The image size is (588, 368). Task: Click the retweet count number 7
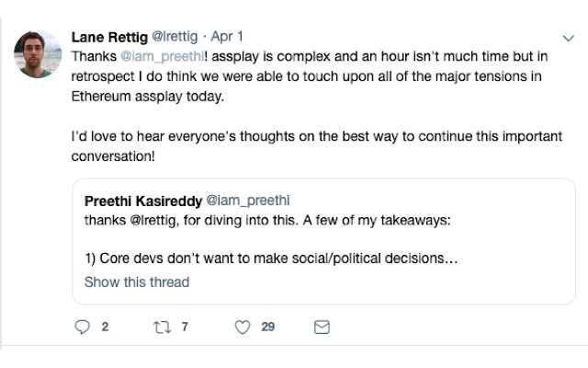[x=185, y=327]
